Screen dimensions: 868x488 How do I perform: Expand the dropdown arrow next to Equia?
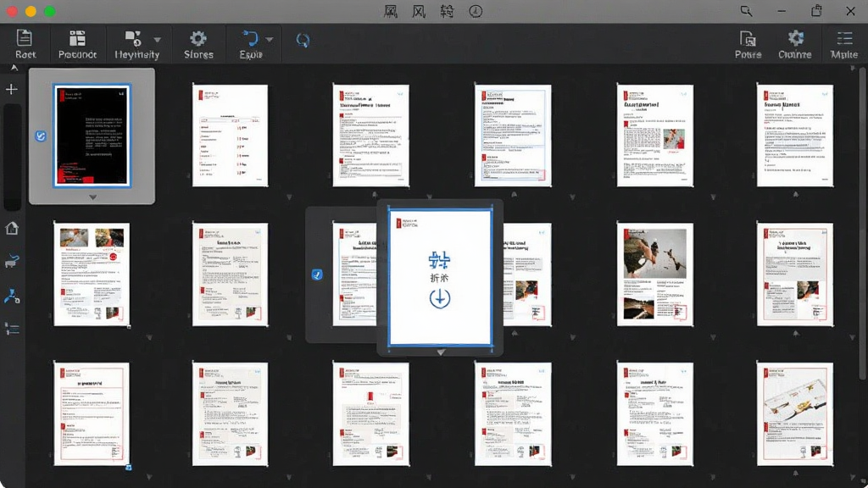click(269, 40)
